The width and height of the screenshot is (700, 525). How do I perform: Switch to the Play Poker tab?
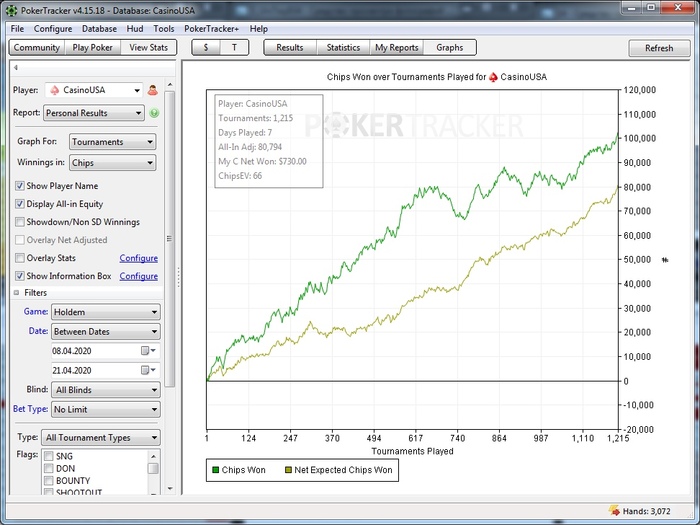92,47
